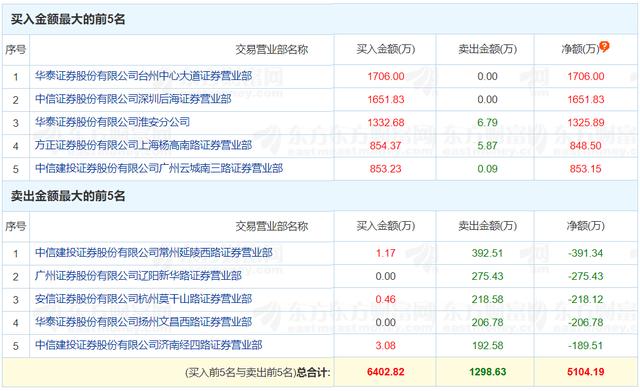Screen dimensions: 640x391
Task: Click the 买入金额最大的前5名 section header
Action: click(x=68, y=19)
